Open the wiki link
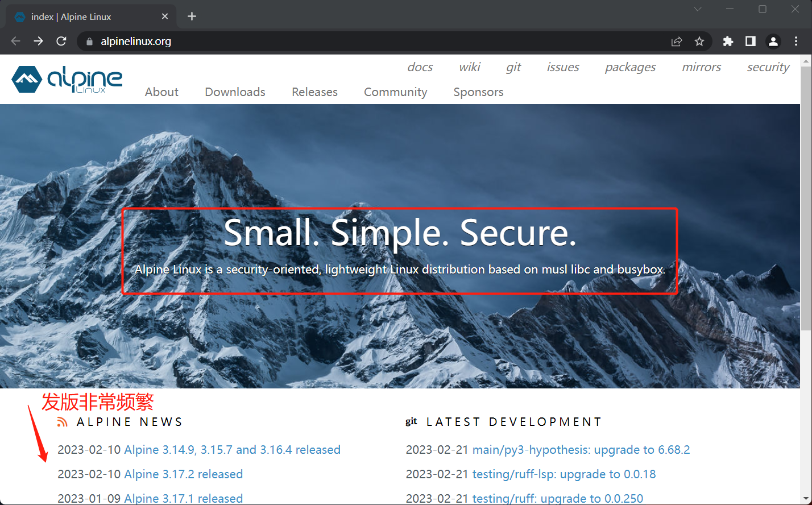Screen dimensions: 812x505 click(470, 67)
